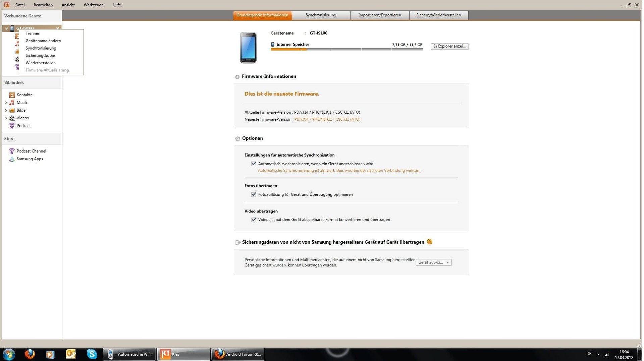
Task: Open Samsung Apps store icon
Action: pyautogui.click(x=12, y=159)
